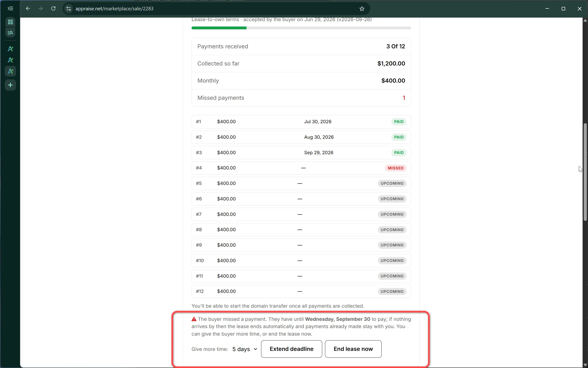Click the vertical scrollbar thumb
Viewport: 588px width, 368px height.
click(x=585, y=172)
